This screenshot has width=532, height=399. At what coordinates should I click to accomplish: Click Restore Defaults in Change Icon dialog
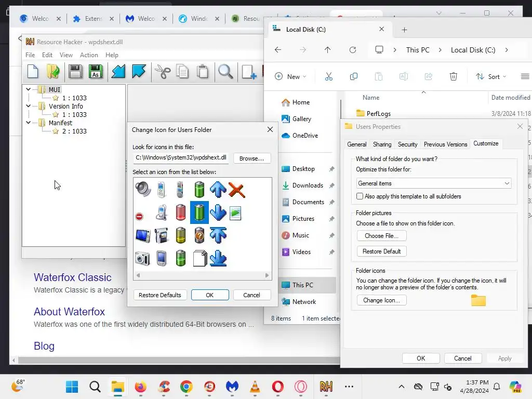click(160, 295)
